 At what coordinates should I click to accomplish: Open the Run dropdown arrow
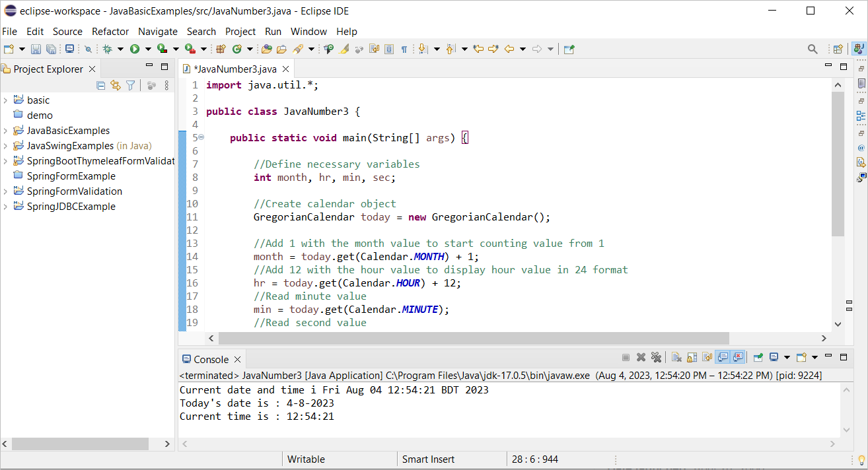point(148,49)
